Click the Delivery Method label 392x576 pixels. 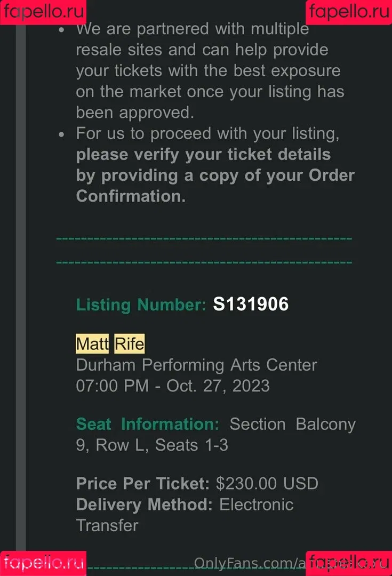click(x=145, y=505)
